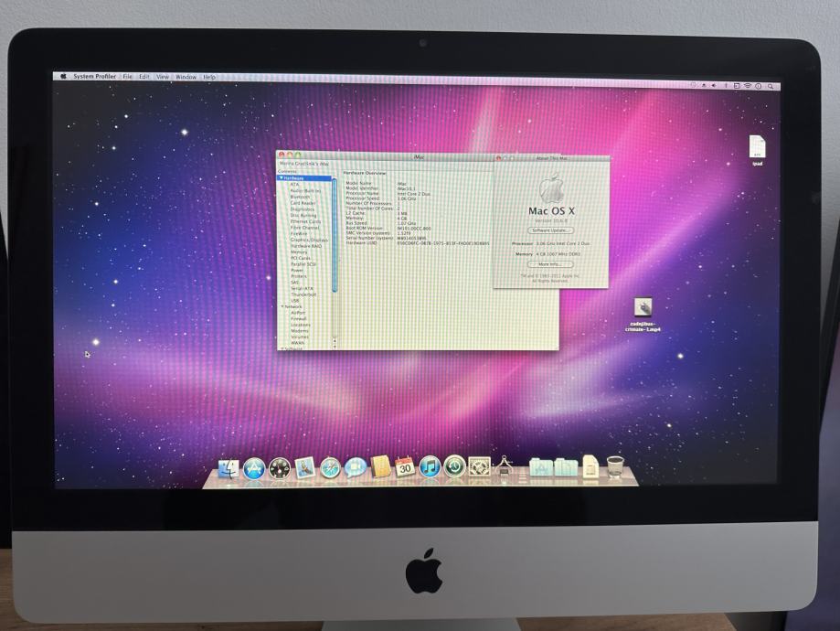Viewport: 840px width, 631px height.
Task: Select FireWire in the Hardware list
Action: [299, 234]
